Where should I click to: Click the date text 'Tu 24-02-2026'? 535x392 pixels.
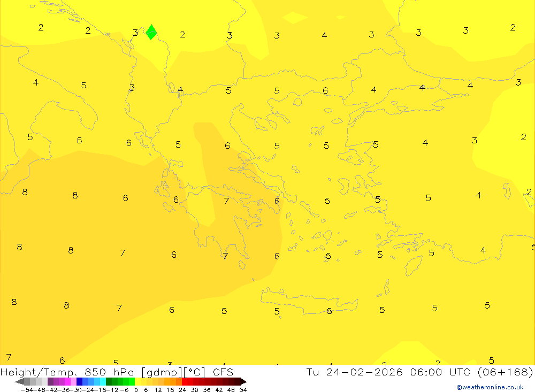(x=355, y=372)
